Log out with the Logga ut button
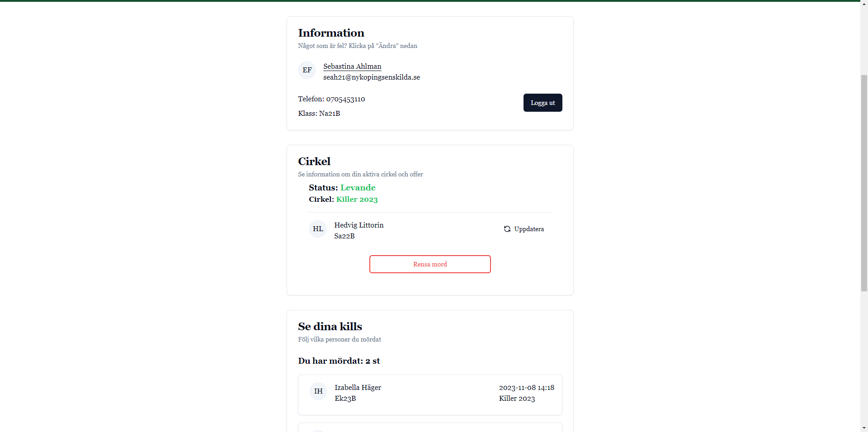868x432 pixels. [x=543, y=103]
